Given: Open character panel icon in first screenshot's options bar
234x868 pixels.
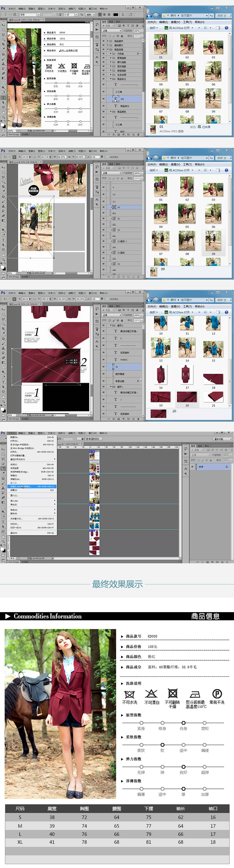Looking at the screenshot, I should [x=131, y=14].
